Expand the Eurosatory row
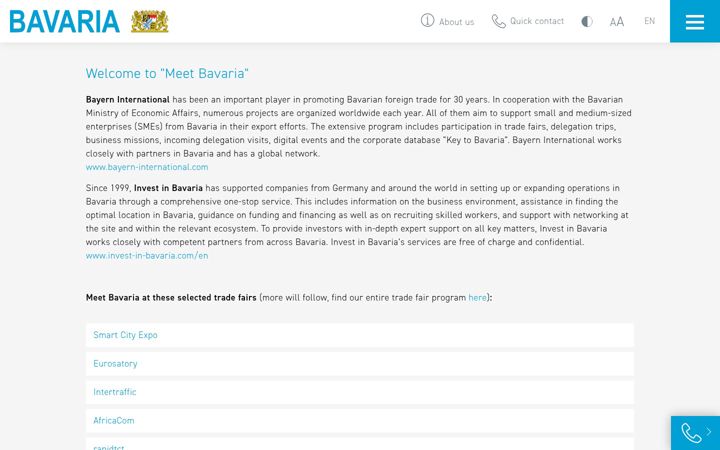Screen dimensions: 720x450 pyautogui.click(x=360, y=364)
